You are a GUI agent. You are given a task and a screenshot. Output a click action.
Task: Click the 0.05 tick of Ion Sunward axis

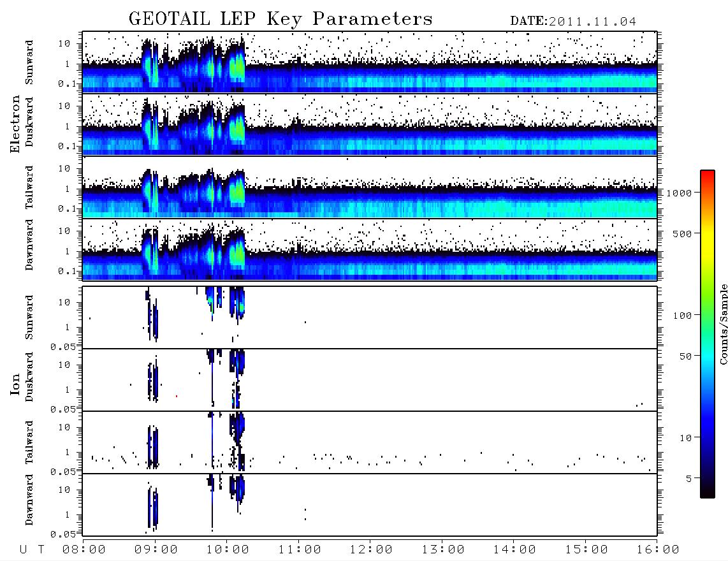pos(63,347)
